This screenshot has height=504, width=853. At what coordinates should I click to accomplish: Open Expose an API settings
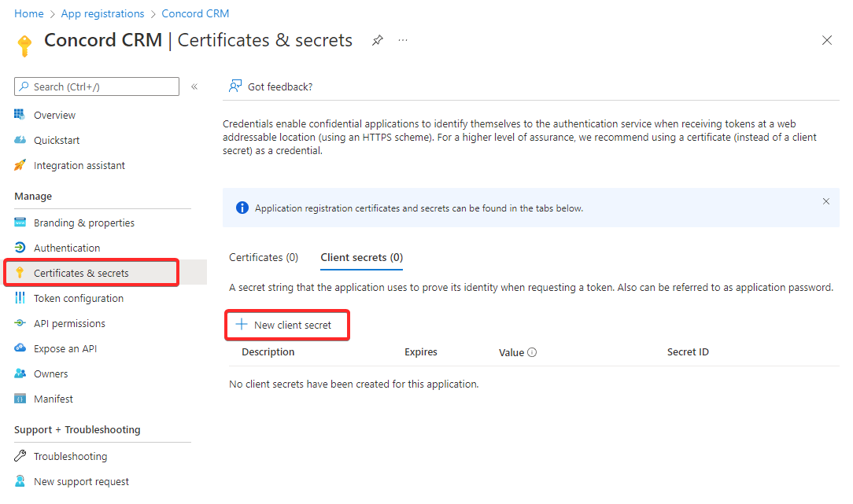pos(68,348)
